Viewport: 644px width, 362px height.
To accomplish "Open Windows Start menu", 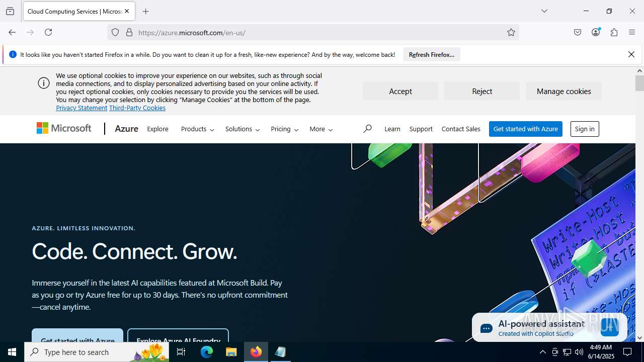I will point(12,352).
